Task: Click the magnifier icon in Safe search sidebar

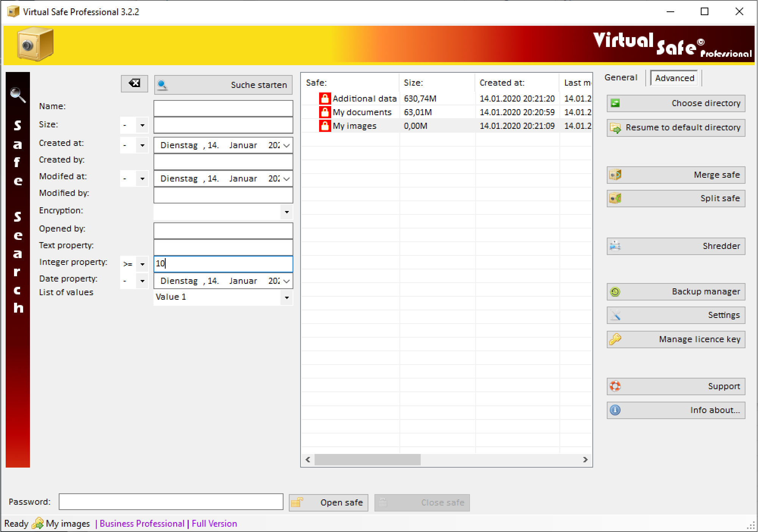Action: click(x=18, y=95)
